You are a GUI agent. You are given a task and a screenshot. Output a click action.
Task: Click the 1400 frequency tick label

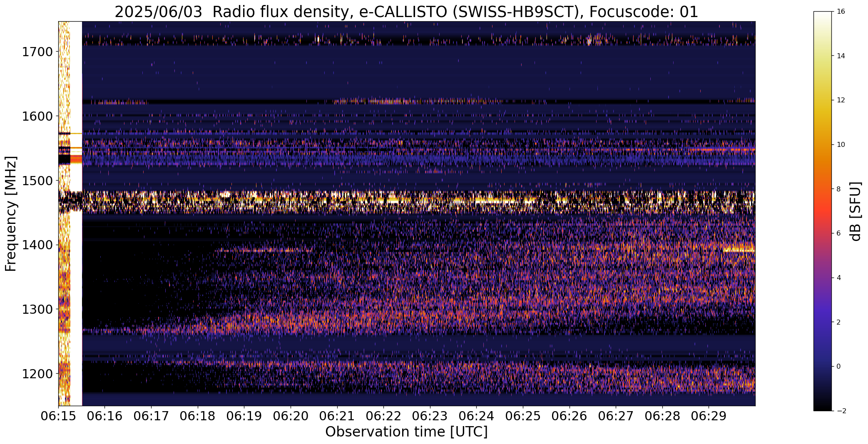coord(37,245)
